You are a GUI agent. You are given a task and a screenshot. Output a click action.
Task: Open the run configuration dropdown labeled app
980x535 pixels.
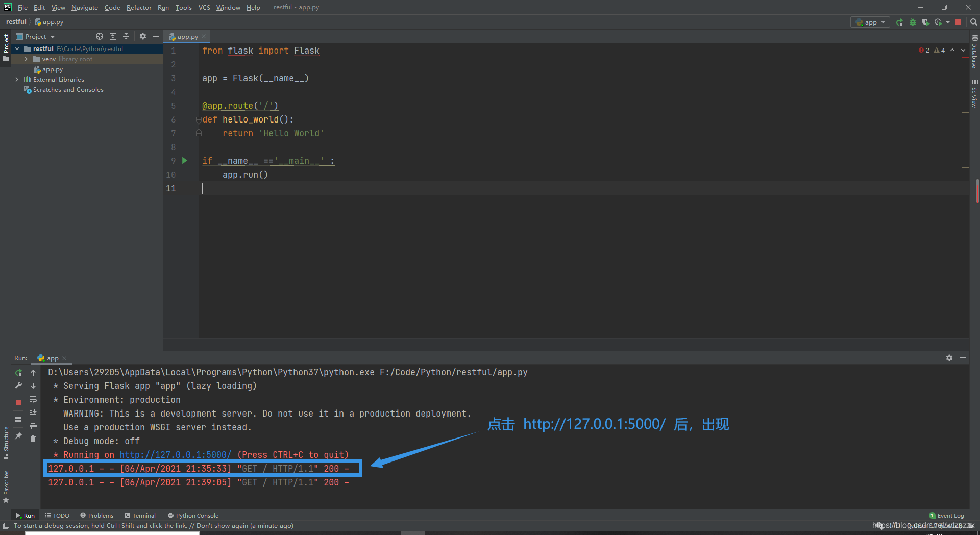(x=870, y=22)
